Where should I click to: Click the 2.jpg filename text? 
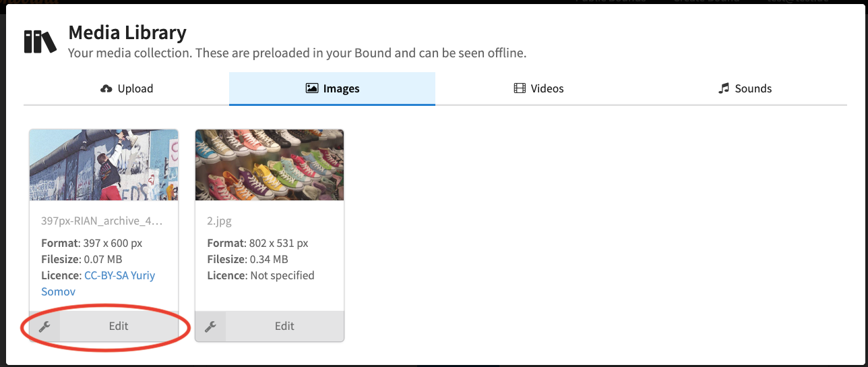[x=219, y=221]
